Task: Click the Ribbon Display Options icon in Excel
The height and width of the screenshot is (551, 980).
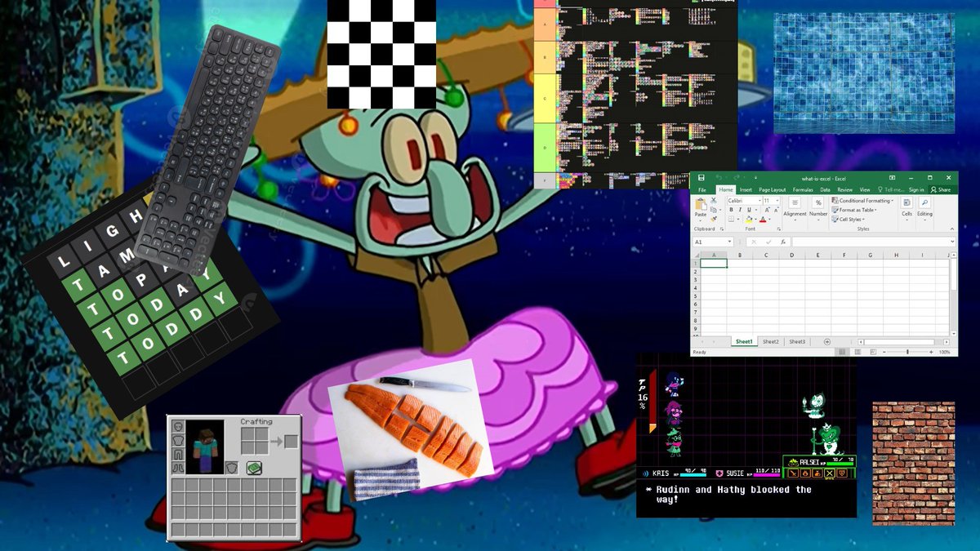Action: 892,177
